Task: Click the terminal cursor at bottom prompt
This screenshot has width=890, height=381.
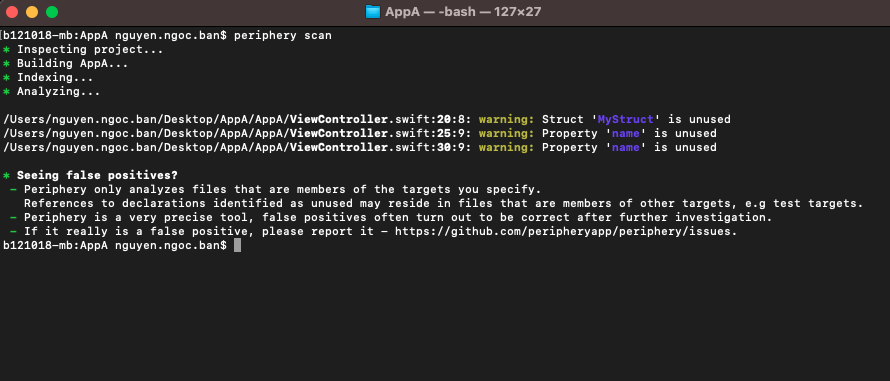Action: click(x=237, y=245)
